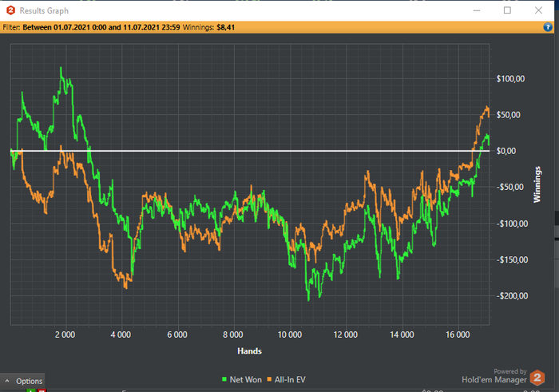Viewport: 559px width, 392px height.
Task: Click the Results Graph window title
Action: tap(44, 10)
